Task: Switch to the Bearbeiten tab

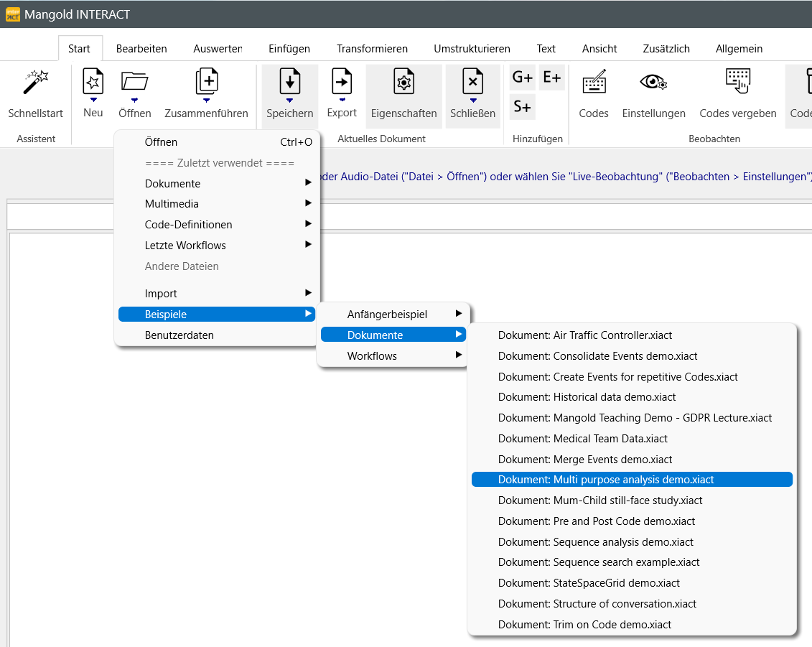Action: point(141,49)
